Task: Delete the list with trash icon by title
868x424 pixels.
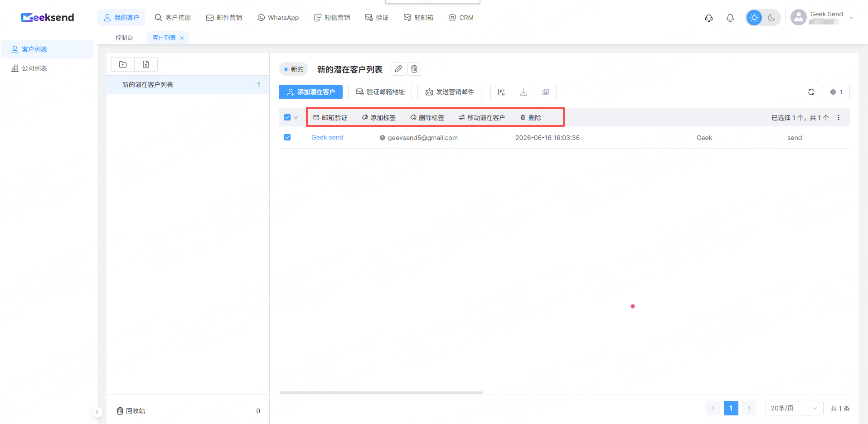Action: (x=414, y=69)
